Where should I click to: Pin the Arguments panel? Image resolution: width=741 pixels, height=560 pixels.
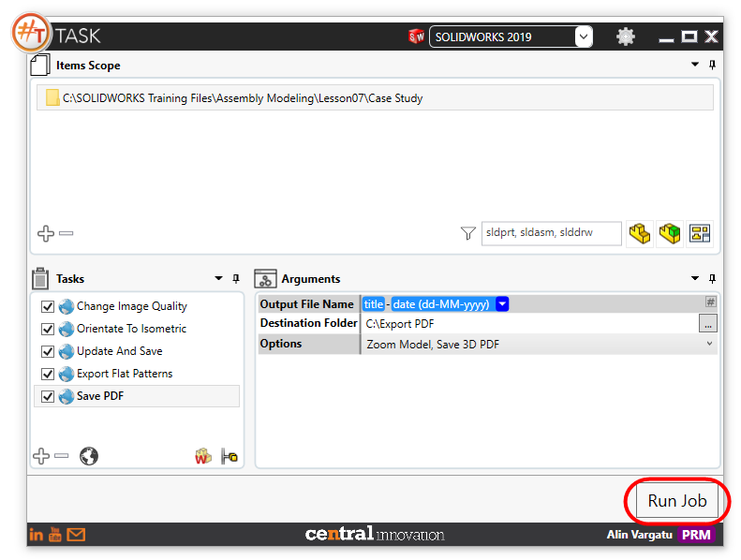pos(712,278)
